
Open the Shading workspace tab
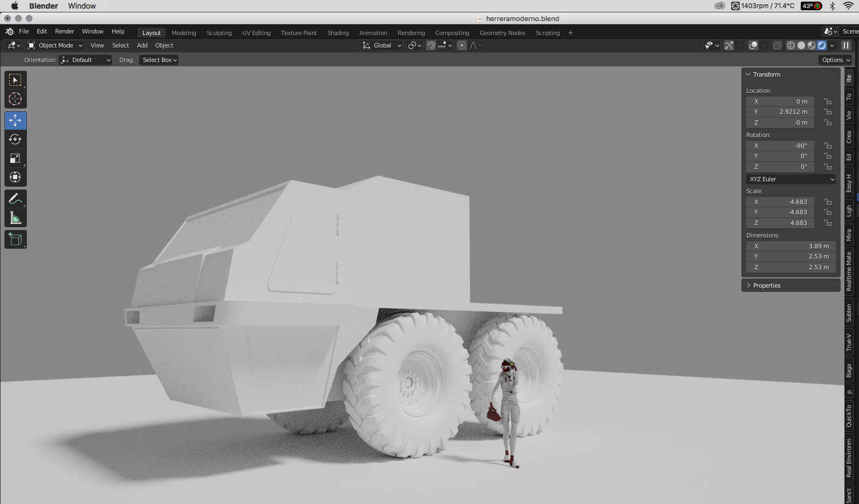[338, 33]
